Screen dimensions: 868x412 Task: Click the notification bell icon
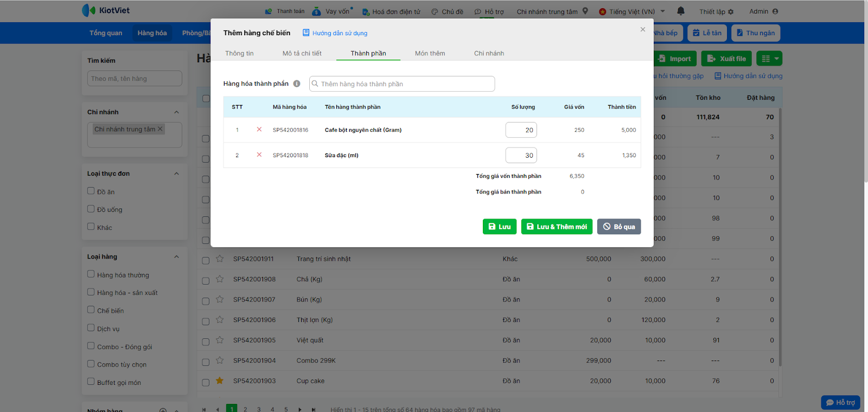[x=681, y=11]
